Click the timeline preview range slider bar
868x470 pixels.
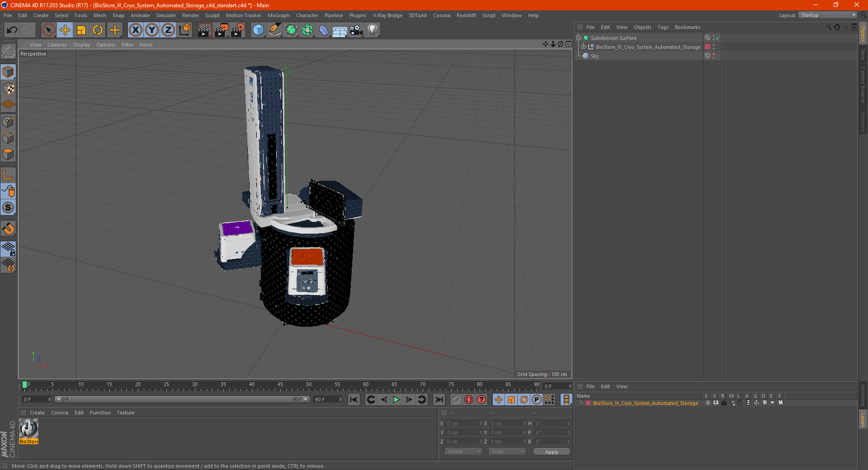click(182, 399)
